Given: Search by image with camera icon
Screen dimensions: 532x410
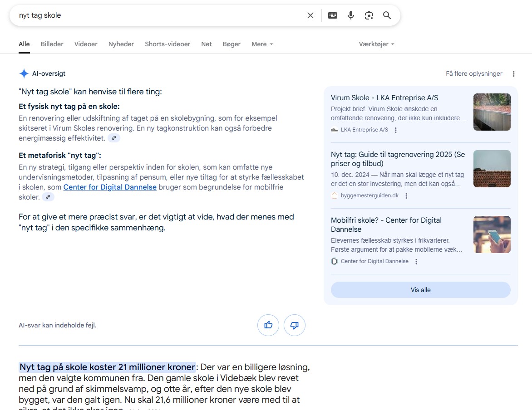Looking at the screenshot, I should 369,15.
